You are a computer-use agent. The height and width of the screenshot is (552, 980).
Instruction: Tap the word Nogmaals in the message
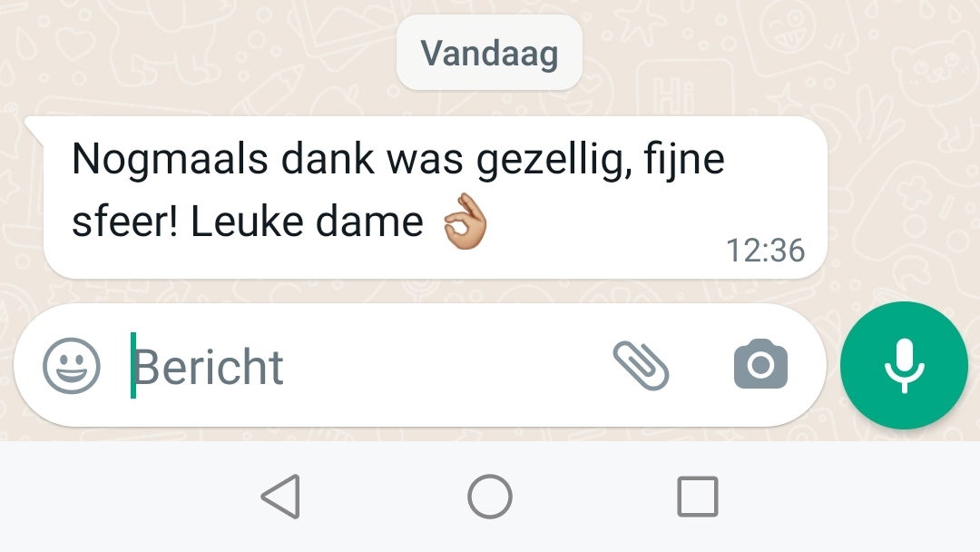170,160
